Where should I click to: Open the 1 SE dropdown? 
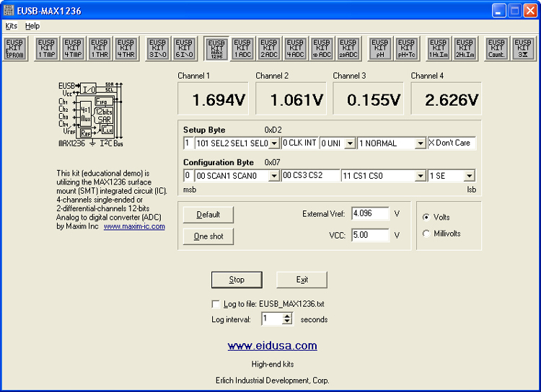pos(470,176)
